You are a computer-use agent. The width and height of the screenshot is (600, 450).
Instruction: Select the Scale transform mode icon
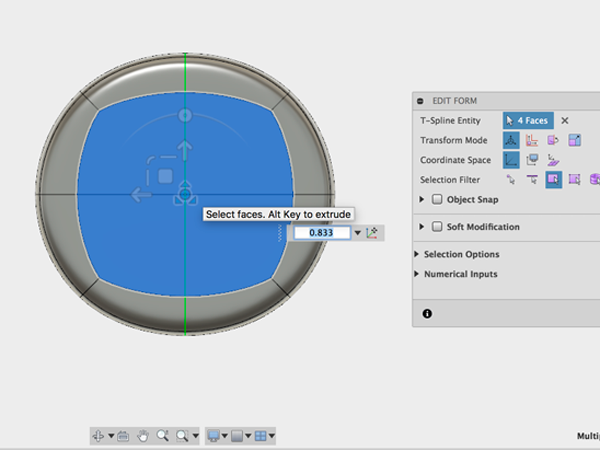pyautogui.click(x=574, y=140)
